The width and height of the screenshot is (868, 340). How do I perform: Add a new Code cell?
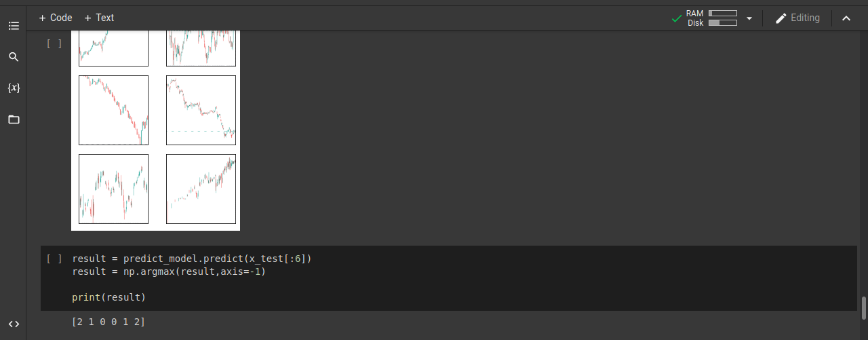coord(56,18)
